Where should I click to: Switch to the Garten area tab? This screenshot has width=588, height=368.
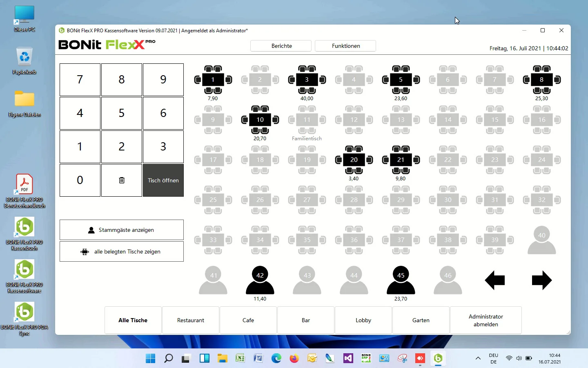[421, 320]
